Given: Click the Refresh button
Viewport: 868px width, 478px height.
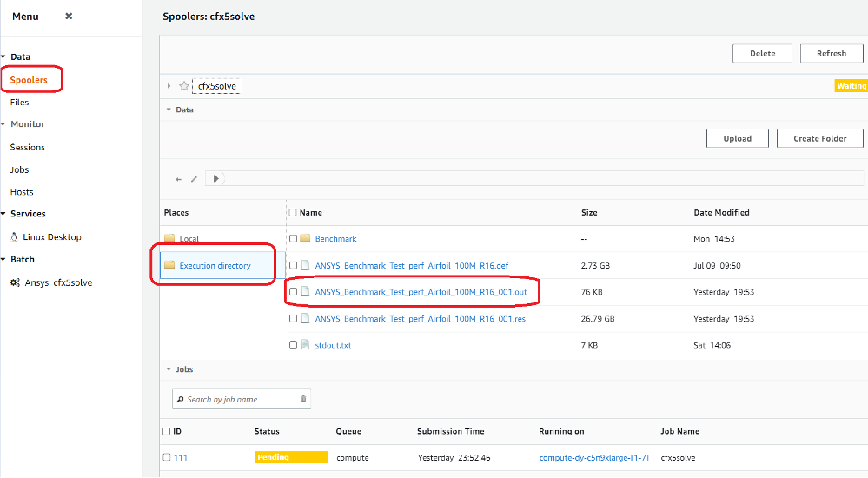Looking at the screenshot, I should [832, 54].
